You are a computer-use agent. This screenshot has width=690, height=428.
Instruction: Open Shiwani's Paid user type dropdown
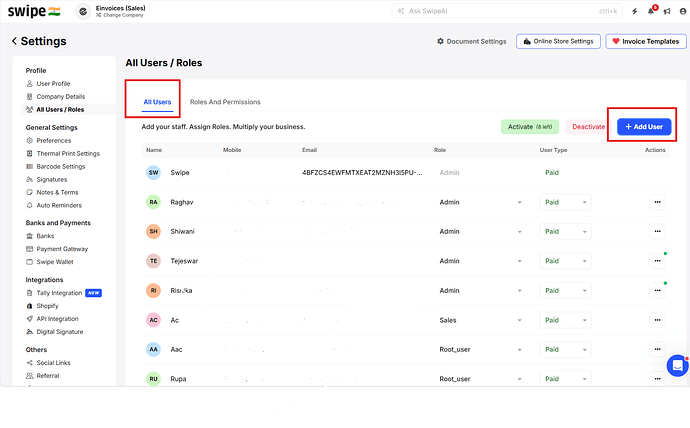coord(565,231)
